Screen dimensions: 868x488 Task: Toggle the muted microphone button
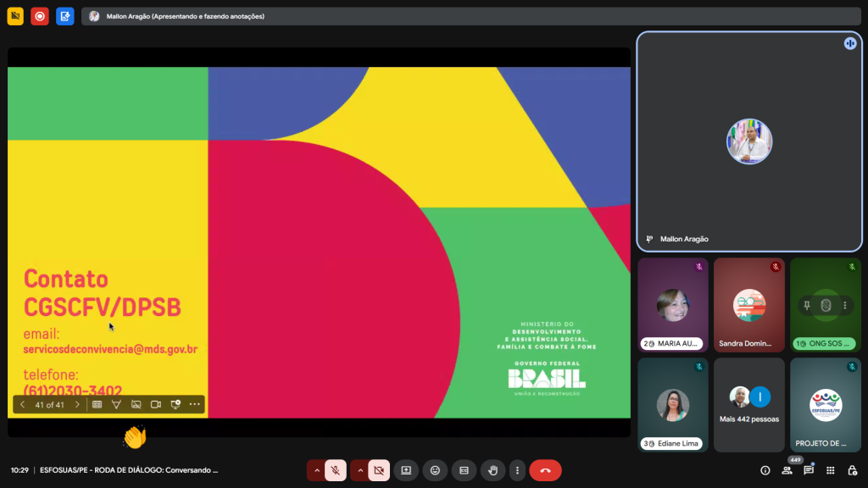(x=336, y=470)
